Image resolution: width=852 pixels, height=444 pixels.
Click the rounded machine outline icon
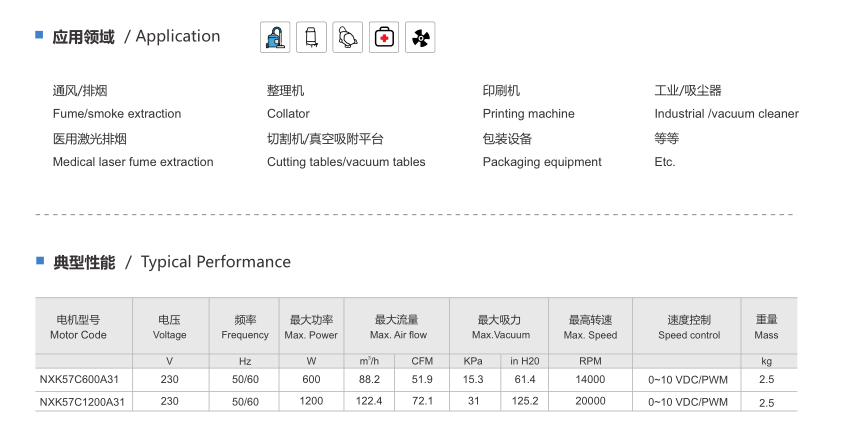pyautogui.click(x=347, y=37)
